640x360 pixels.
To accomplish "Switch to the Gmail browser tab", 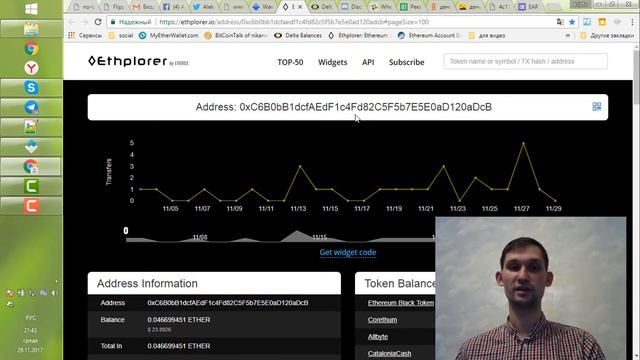I will [143, 7].
